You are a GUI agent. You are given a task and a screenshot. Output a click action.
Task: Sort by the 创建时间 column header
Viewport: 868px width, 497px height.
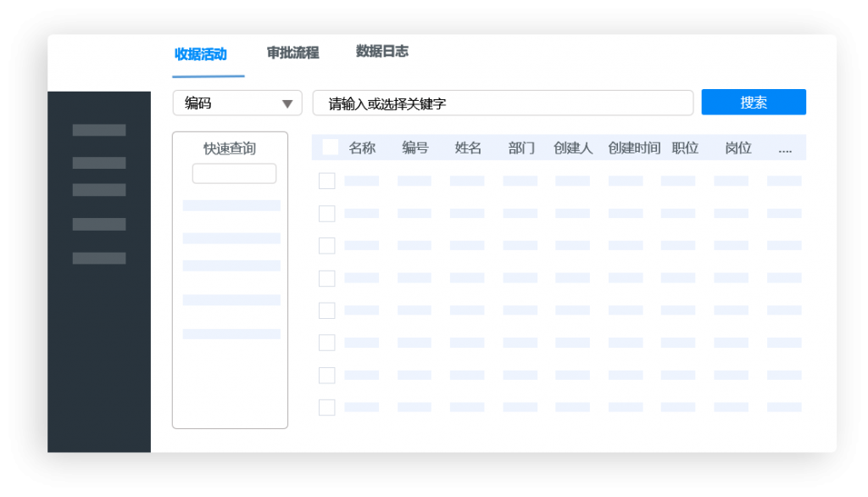click(633, 148)
